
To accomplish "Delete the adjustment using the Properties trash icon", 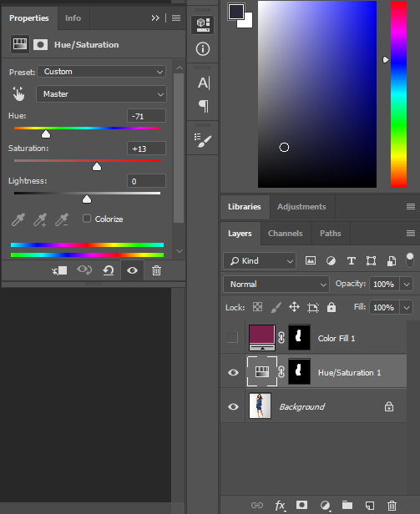I will point(156,270).
